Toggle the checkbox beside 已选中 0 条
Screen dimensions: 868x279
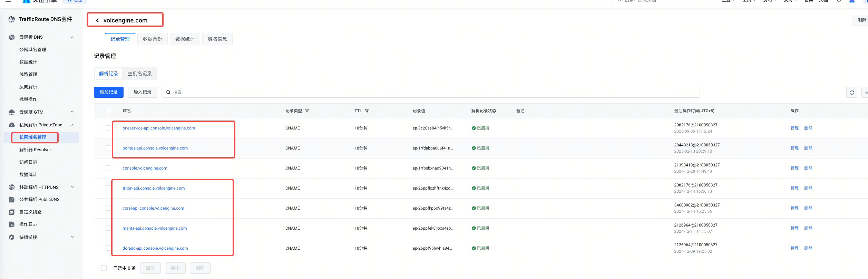[104, 268]
